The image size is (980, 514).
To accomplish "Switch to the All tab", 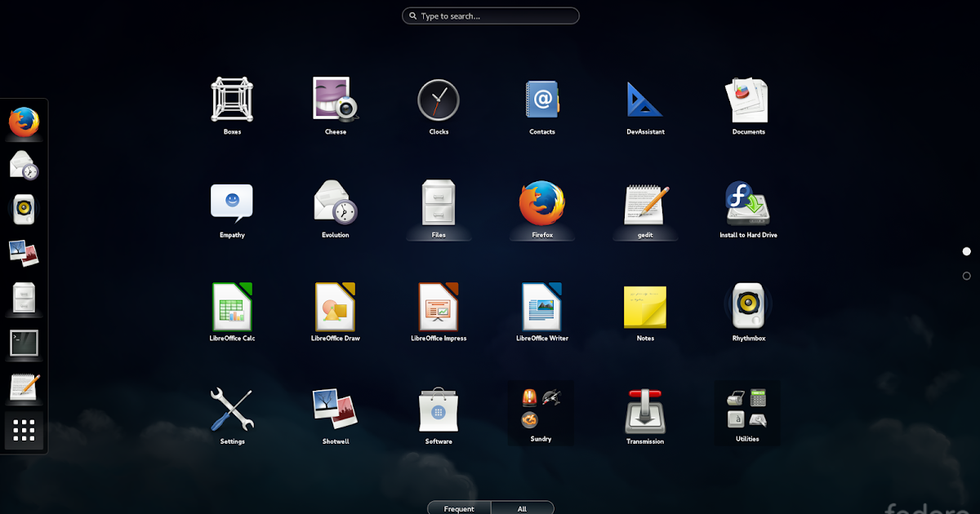I will [523, 507].
